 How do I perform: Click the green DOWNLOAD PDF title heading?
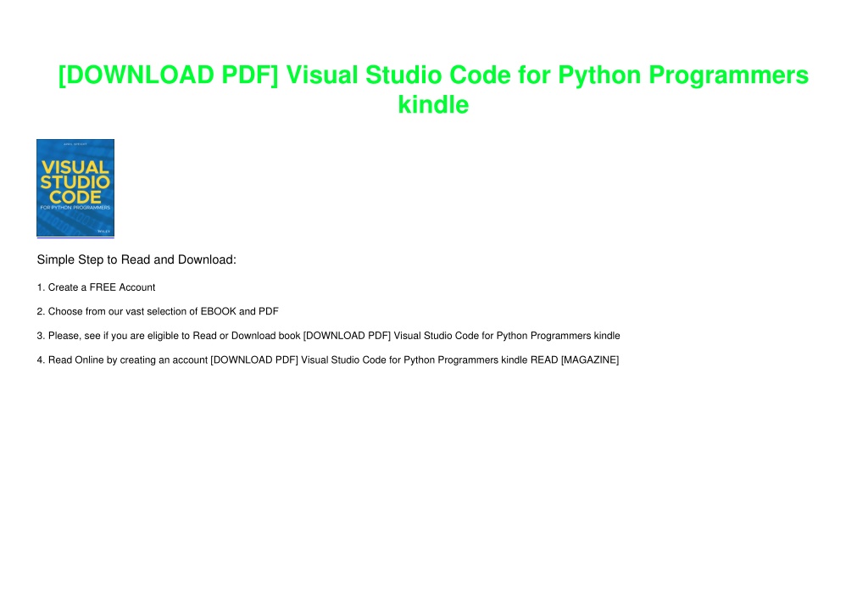(433, 90)
